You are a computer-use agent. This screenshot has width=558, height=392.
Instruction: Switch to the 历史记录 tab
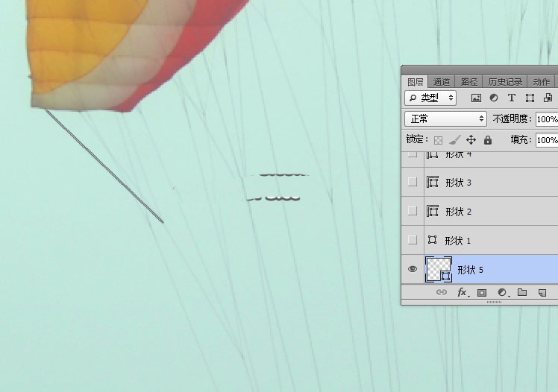click(504, 82)
